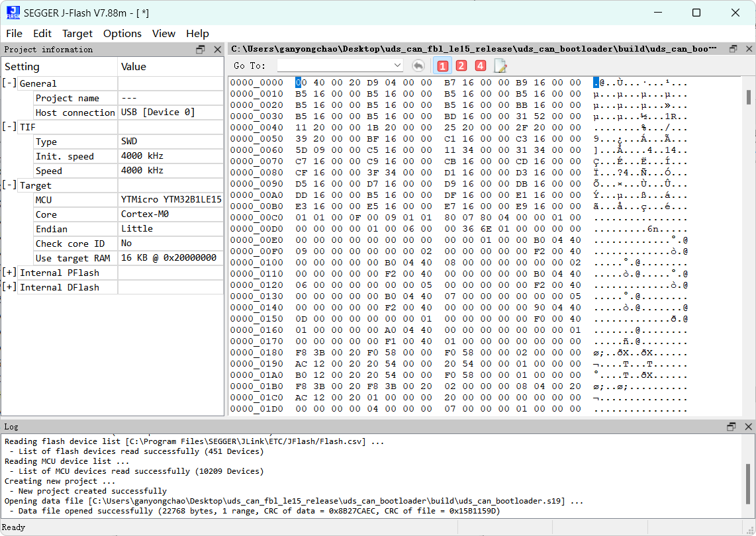The width and height of the screenshot is (756, 536).
Task: Open the Edit menu
Action: click(x=42, y=33)
